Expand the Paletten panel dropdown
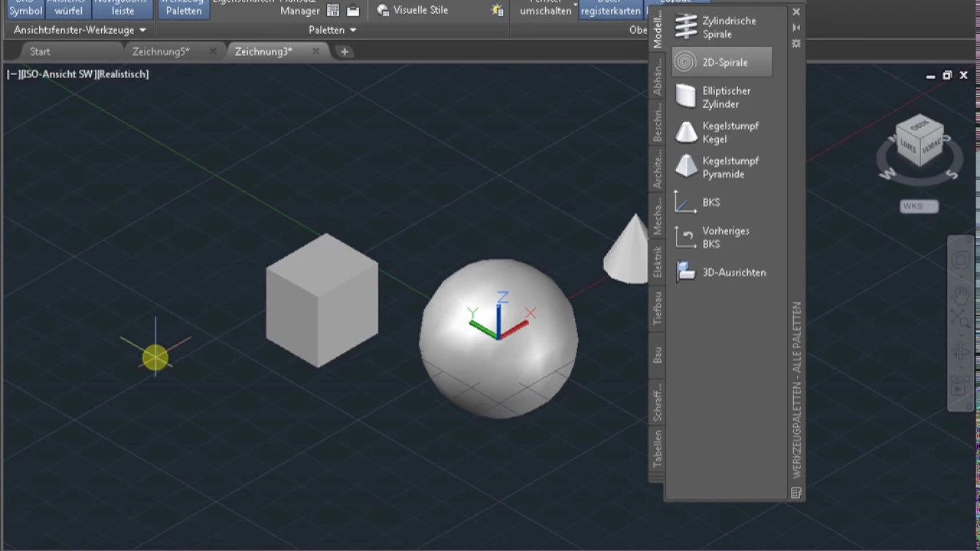The image size is (980, 551). tap(332, 30)
